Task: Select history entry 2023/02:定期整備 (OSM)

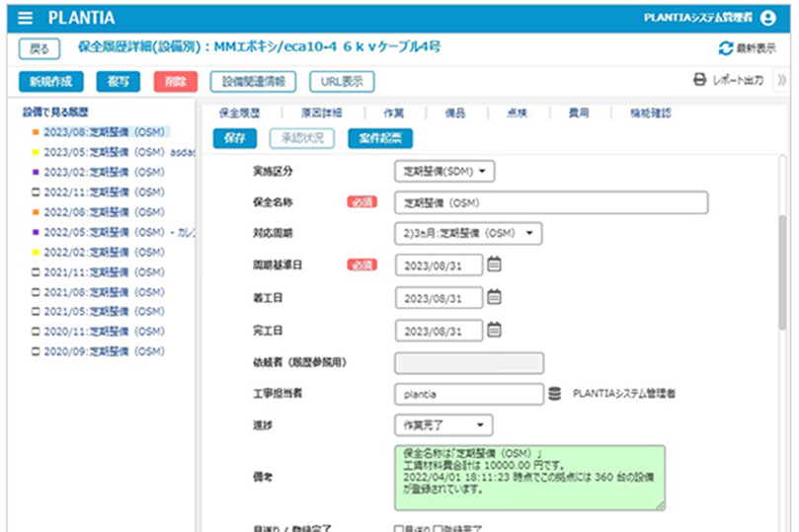Action: click(x=105, y=172)
